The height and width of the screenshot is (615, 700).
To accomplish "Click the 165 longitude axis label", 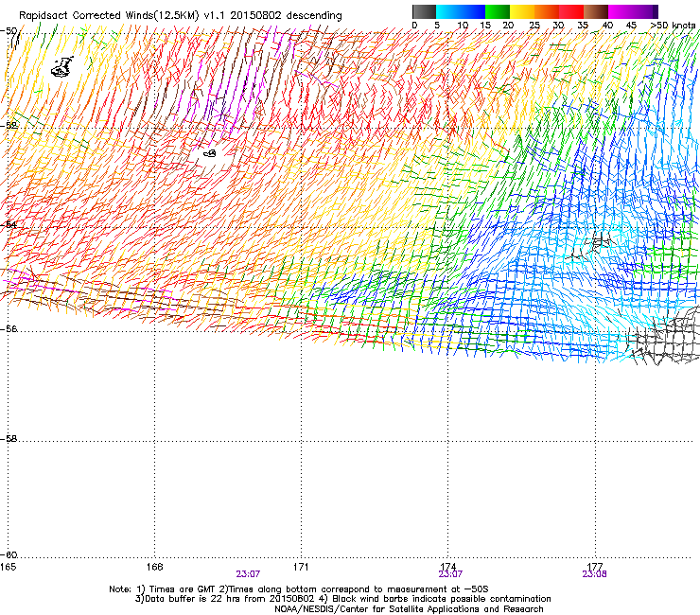I will point(8,567).
